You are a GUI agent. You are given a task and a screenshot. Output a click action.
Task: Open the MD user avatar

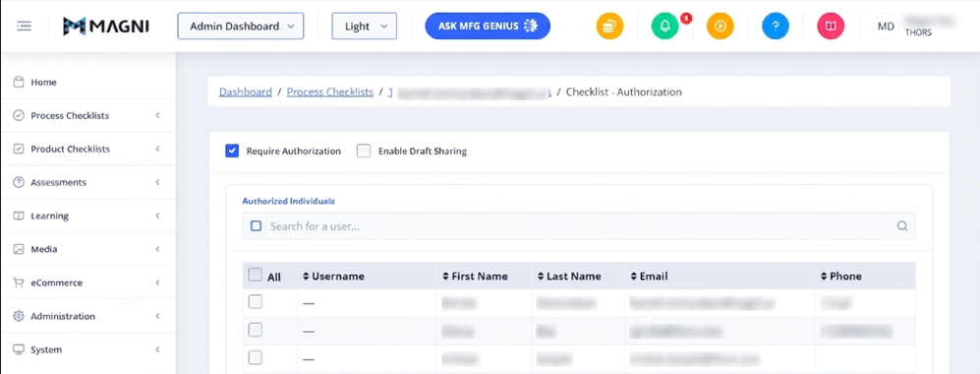click(886, 27)
